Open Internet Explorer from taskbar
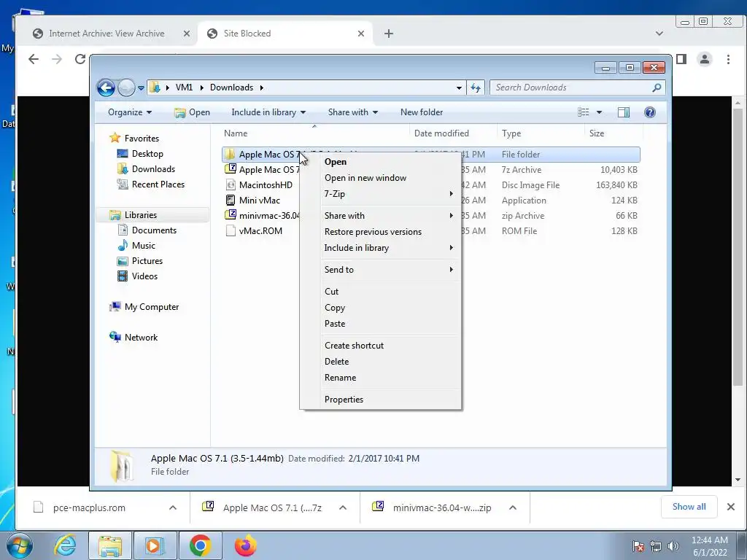The width and height of the screenshot is (747, 560). (x=65, y=545)
